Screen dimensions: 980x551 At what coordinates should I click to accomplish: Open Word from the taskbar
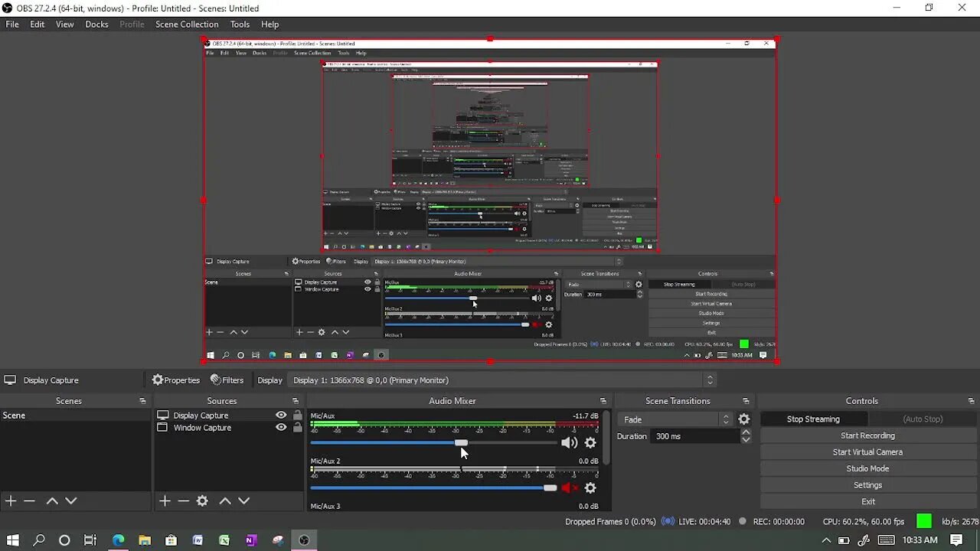click(x=198, y=540)
